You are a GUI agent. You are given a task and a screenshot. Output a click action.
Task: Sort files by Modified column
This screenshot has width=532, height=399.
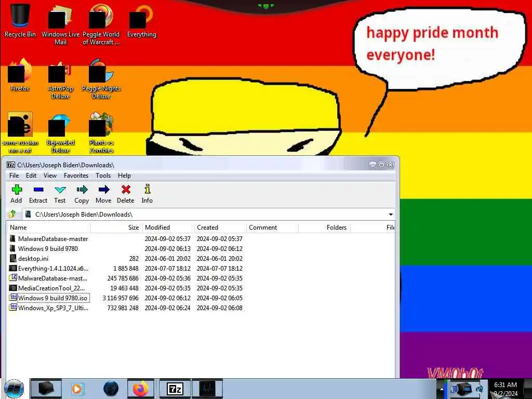point(168,228)
